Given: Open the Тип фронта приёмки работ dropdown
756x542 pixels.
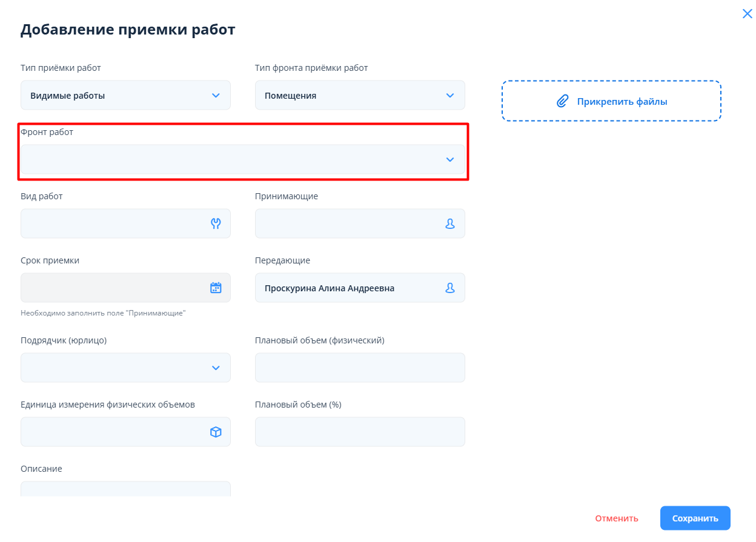Looking at the screenshot, I should pos(449,95).
